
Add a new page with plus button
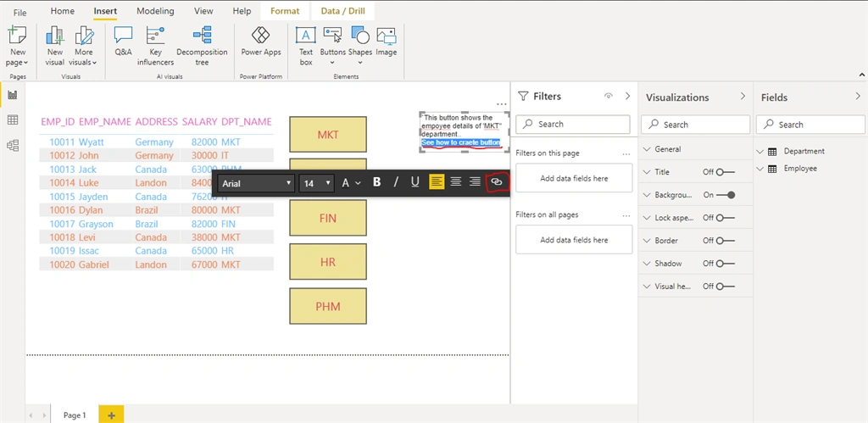pos(111,415)
